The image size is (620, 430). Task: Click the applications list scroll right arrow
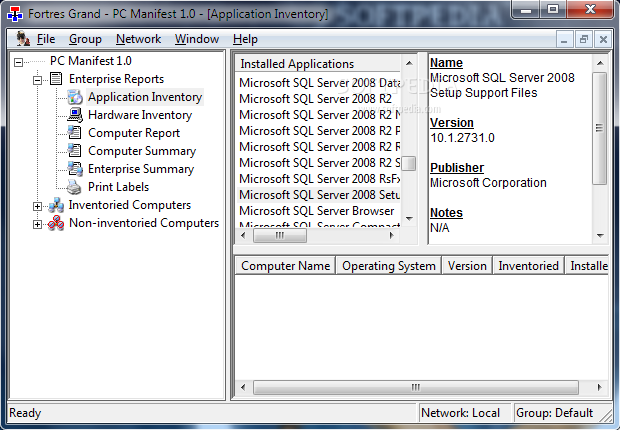pos(391,235)
